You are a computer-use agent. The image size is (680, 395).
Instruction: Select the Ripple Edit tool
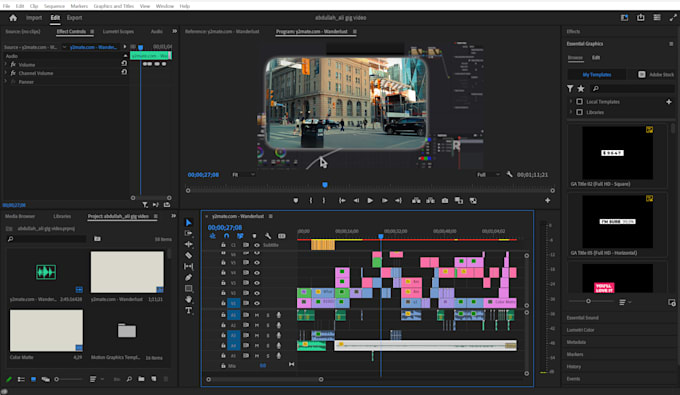[x=189, y=244]
